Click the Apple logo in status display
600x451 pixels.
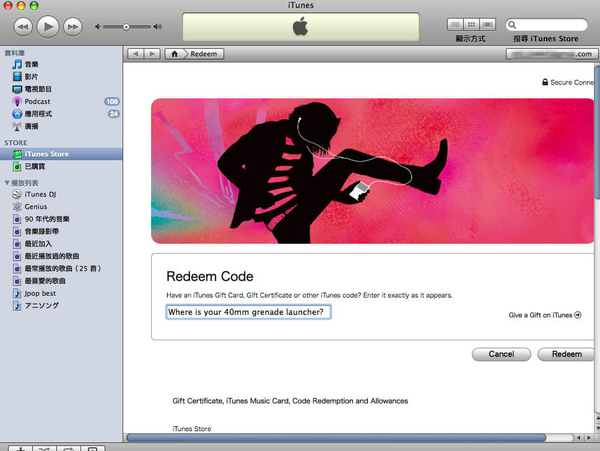pos(300,27)
